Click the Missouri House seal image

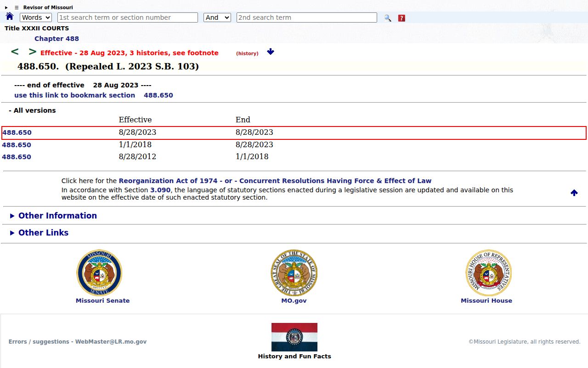[488, 273]
